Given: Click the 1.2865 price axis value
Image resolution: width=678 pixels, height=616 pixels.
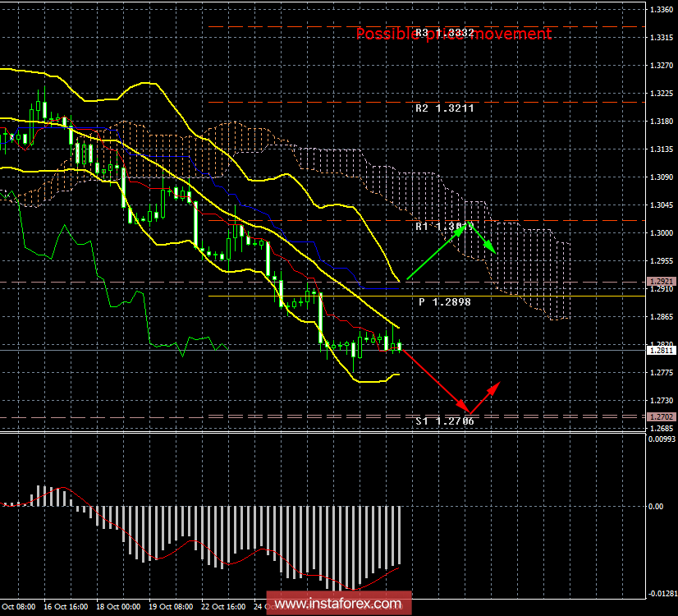Looking at the screenshot, I should (662, 317).
